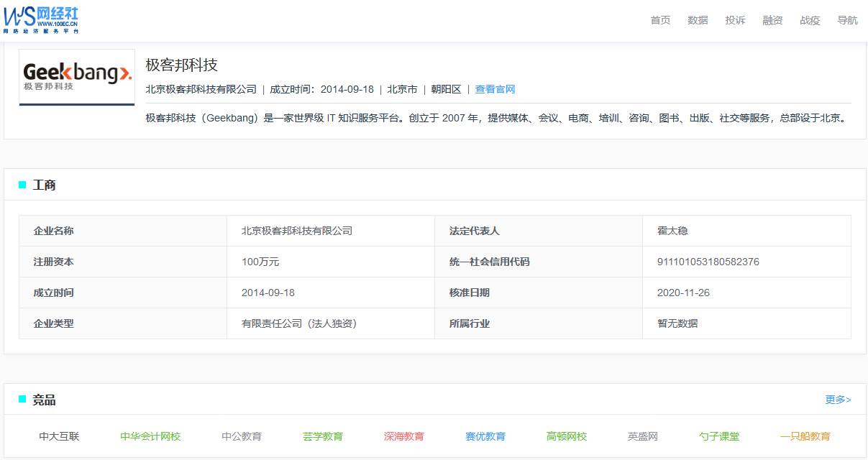Open the 查看官网 link
The image size is (868, 460).
point(495,89)
